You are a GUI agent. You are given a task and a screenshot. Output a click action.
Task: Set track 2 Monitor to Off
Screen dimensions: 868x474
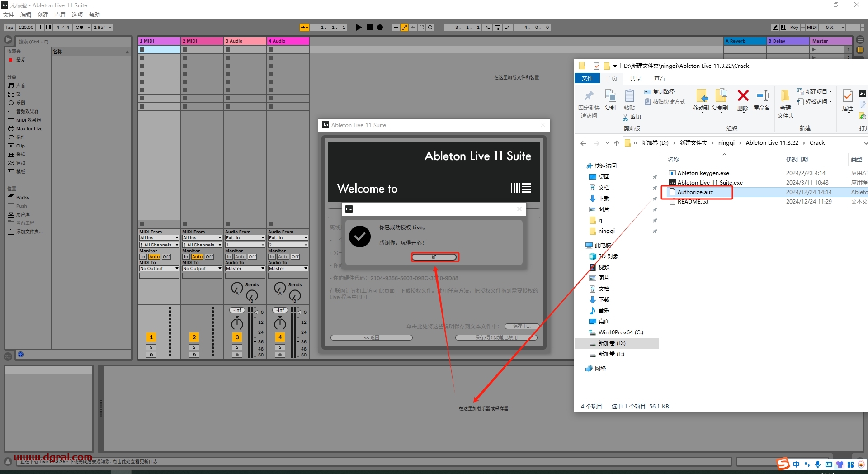pos(209,256)
